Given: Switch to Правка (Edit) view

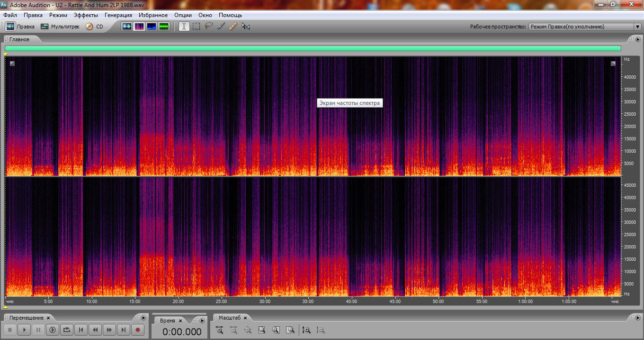Looking at the screenshot, I should (x=20, y=27).
